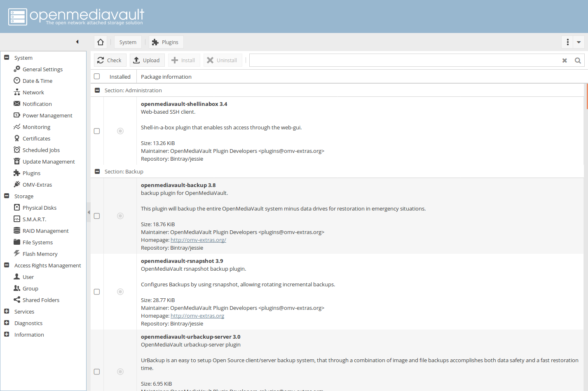Click Check for plugin updates
The height and width of the screenshot is (391, 588).
point(110,60)
